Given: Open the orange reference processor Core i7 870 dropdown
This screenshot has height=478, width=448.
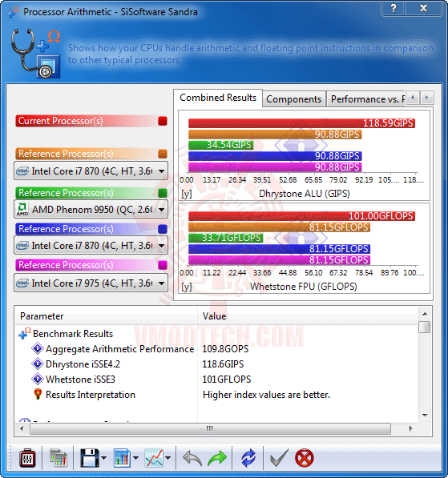Looking at the screenshot, I should [91, 171].
